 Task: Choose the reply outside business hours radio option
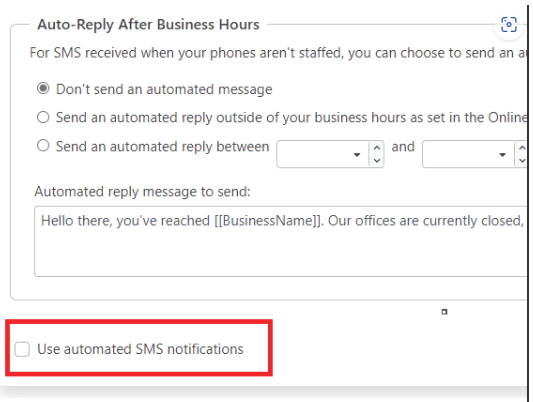tap(43, 117)
